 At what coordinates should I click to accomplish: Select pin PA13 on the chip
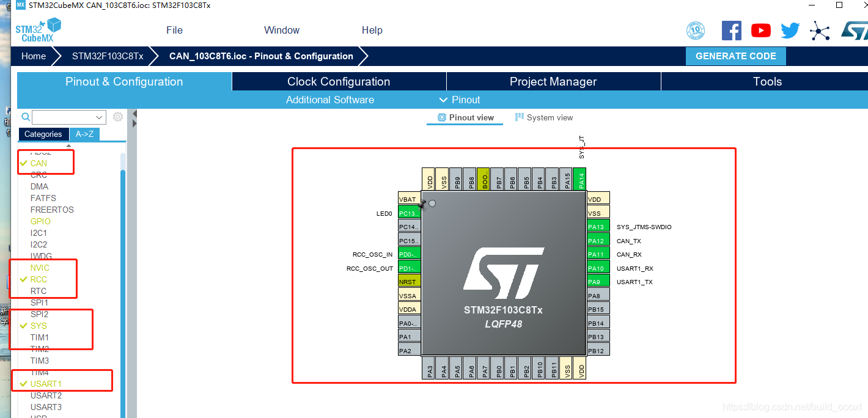point(598,227)
